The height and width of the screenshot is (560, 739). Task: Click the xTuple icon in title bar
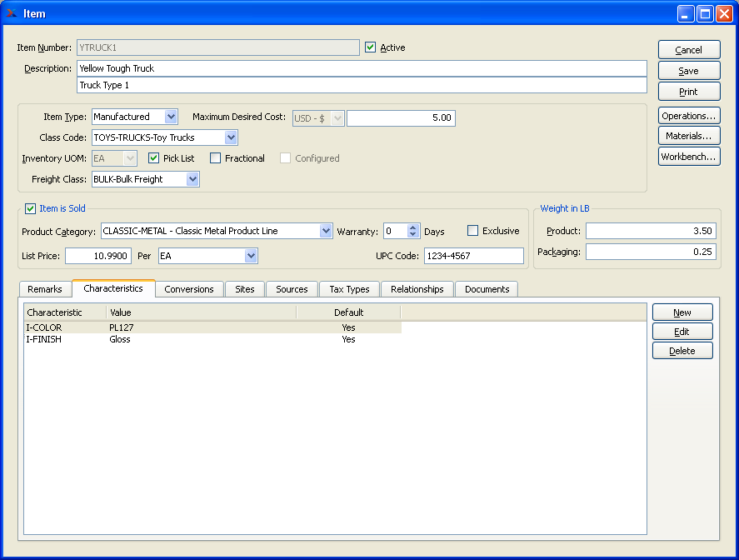coord(12,13)
